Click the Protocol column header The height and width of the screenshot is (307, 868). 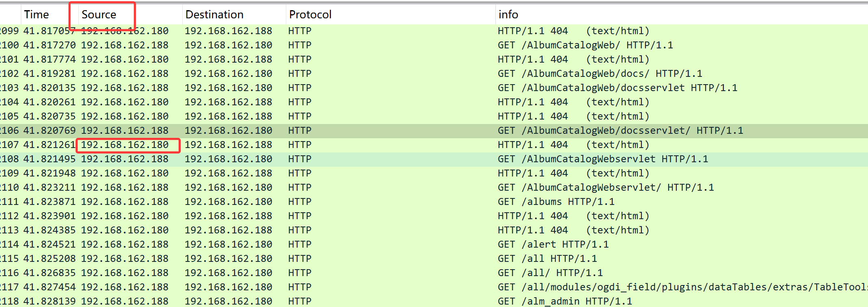tap(310, 15)
